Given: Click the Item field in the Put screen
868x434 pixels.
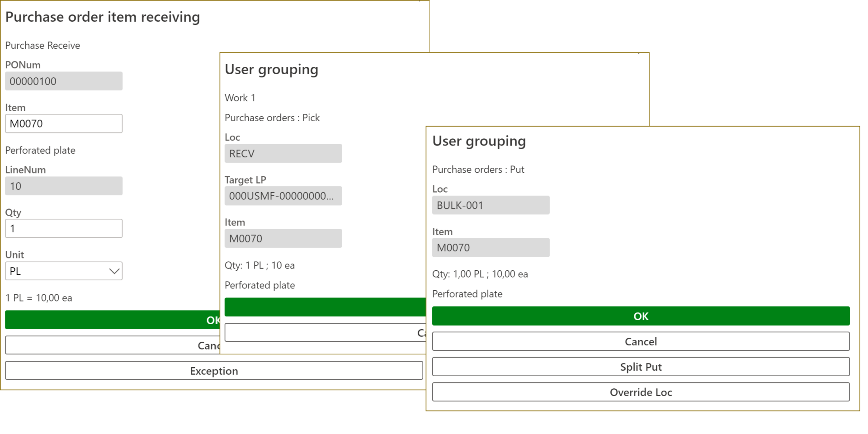Looking at the screenshot, I should click(x=491, y=248).
